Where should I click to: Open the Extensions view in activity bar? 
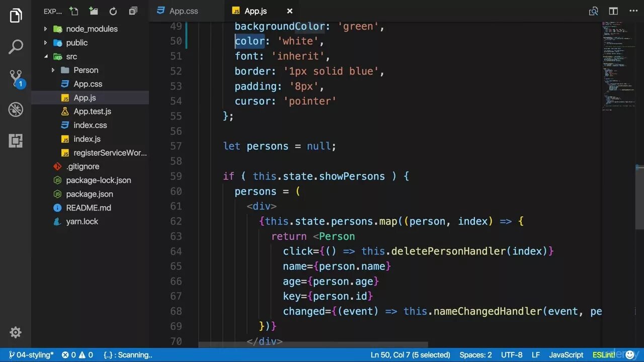pos(16,140)
